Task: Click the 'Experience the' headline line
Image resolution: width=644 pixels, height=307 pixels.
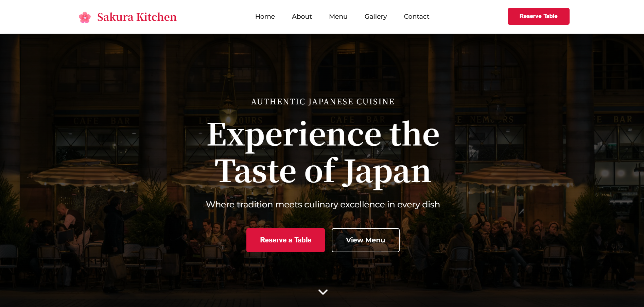Action: 323,135
